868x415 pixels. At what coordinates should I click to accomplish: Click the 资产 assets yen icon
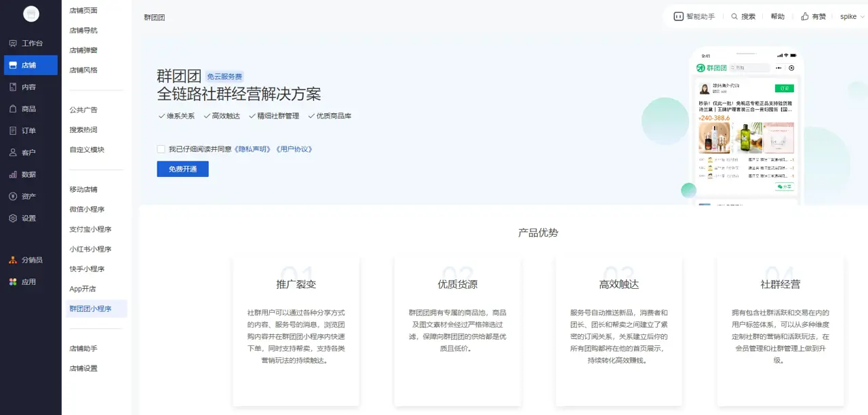tap(13, 197)
